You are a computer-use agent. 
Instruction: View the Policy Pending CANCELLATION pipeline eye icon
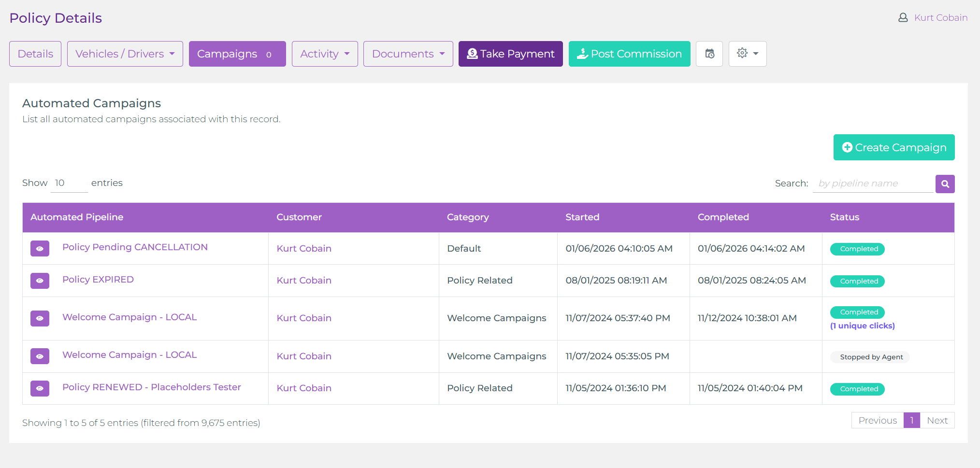pyautogui.click(x=40, y=249)
